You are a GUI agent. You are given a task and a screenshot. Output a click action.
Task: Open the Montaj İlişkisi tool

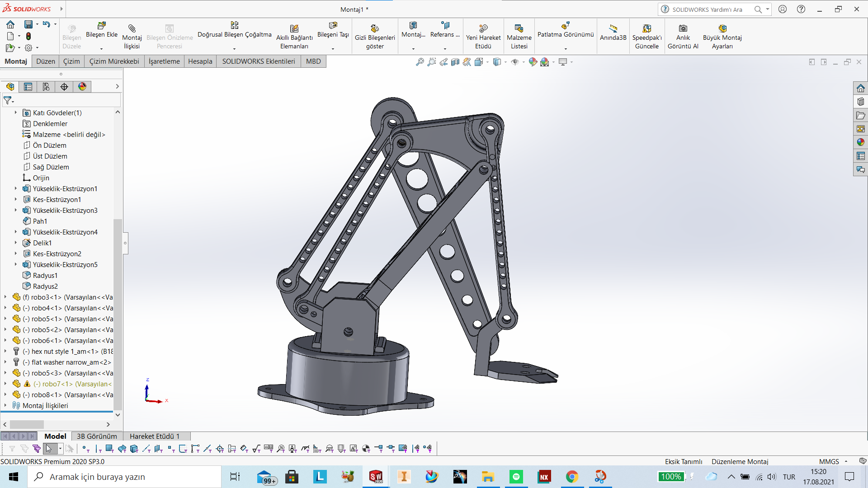(132, 29)
